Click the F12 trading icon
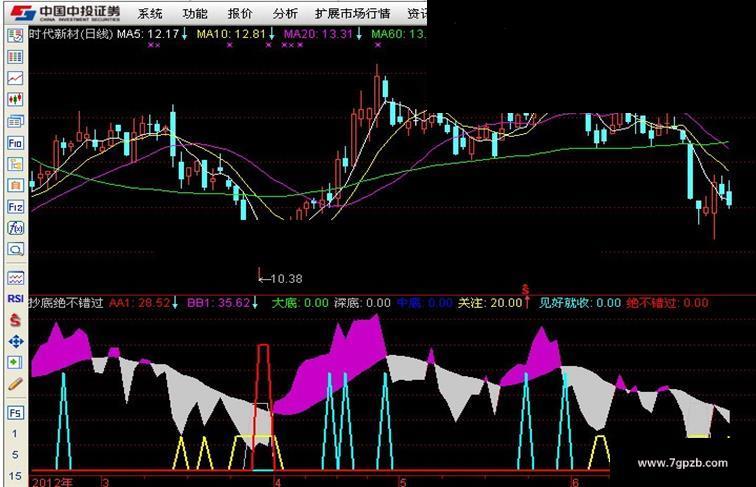The height and width of the screenshot is (487, 756). pos(15,207)
